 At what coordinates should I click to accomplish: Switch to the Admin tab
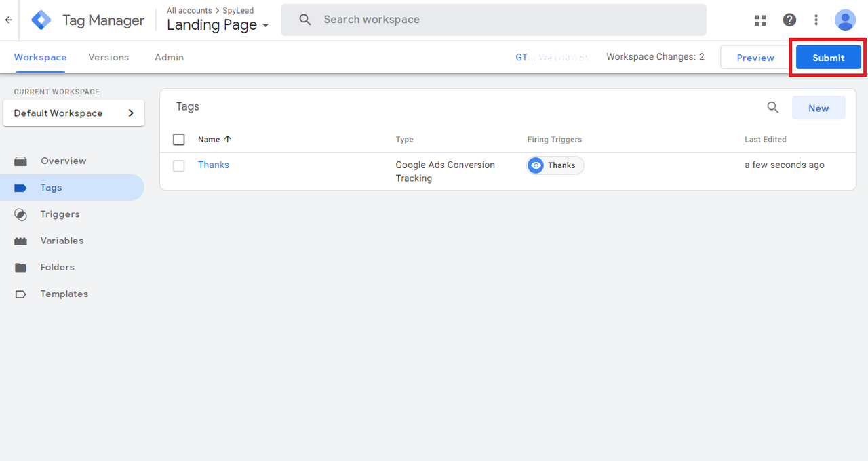[169, 58]
